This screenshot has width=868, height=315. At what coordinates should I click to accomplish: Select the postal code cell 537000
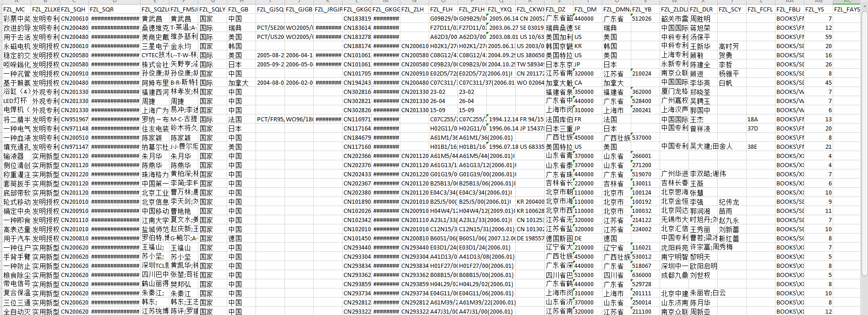click(645, 137)
